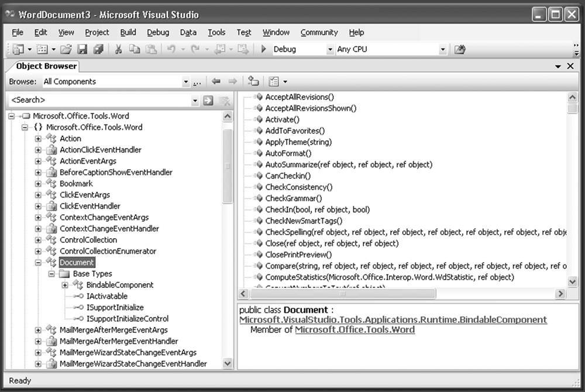Screen dimensions: 585x392
Task: Select ClickEventHandler delegate in tree
Action: tap(90, 206)
